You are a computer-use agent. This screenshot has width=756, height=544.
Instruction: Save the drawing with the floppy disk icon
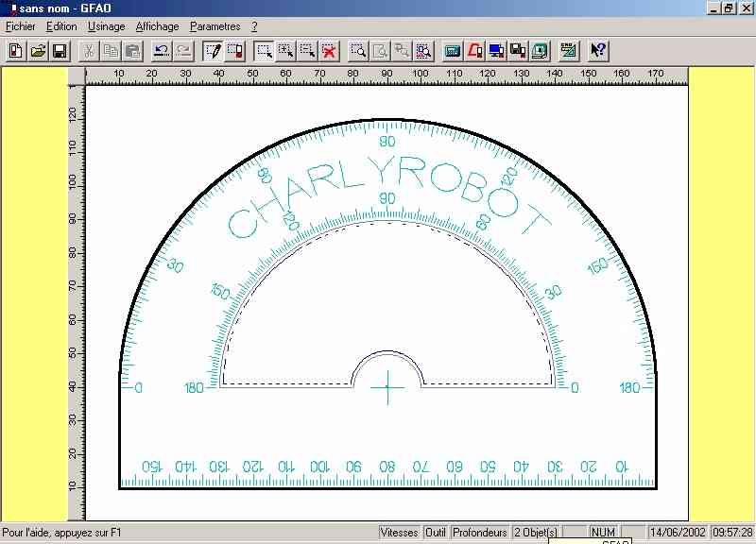pyautogui.click(x=60, y=51)
